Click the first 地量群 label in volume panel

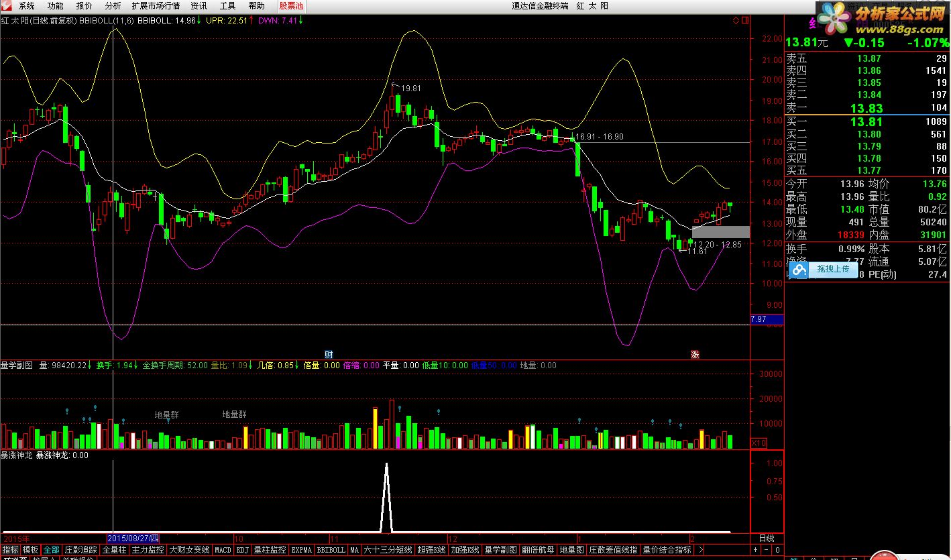tap(166, 414)
